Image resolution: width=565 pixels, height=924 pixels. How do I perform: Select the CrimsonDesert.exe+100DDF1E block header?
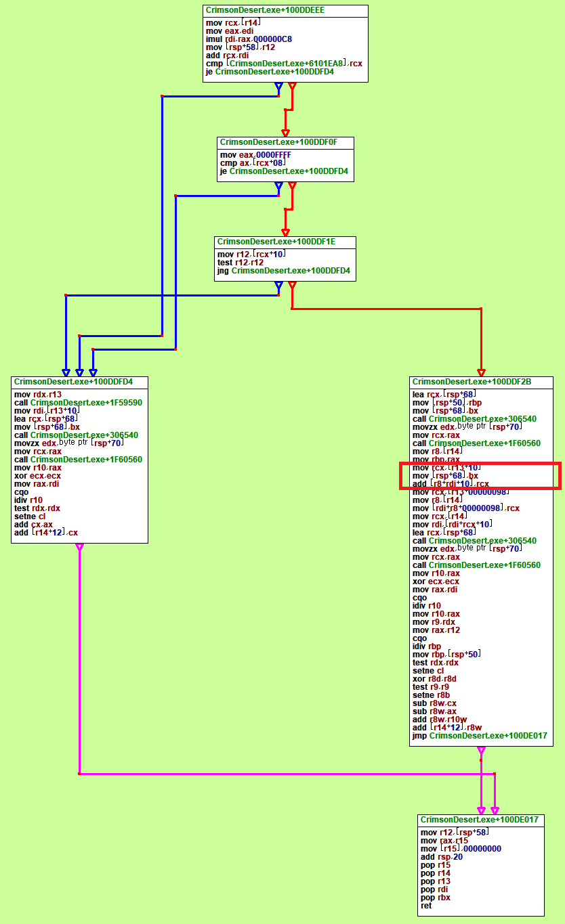pyautogui.click(x=285, y=242)
